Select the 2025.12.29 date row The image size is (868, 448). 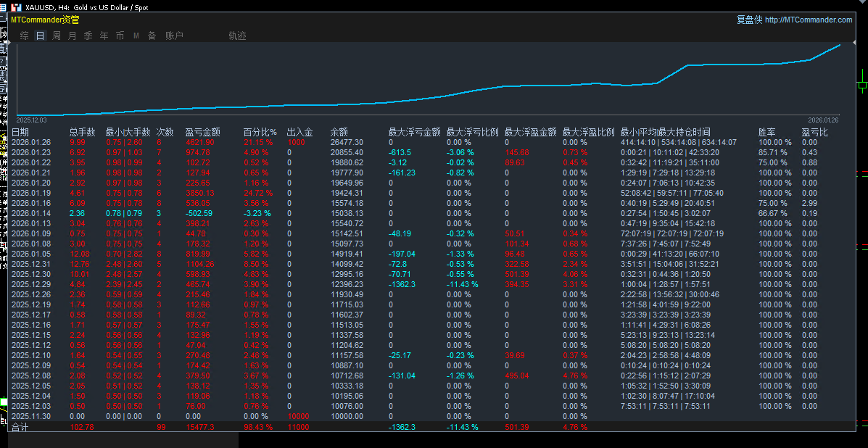pyautogui.click(x=32, y=284)
